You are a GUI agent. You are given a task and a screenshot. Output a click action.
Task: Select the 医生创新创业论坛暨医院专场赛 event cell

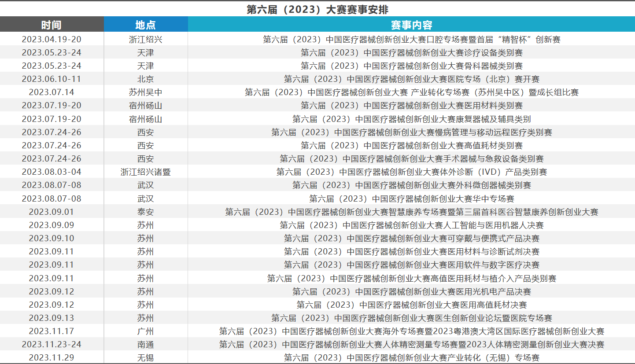point(411,318)
